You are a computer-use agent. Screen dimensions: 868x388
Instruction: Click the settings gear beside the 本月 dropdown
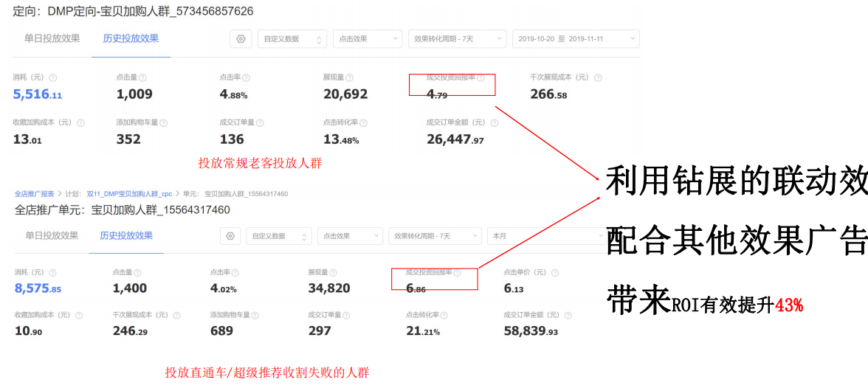point(230,236)
